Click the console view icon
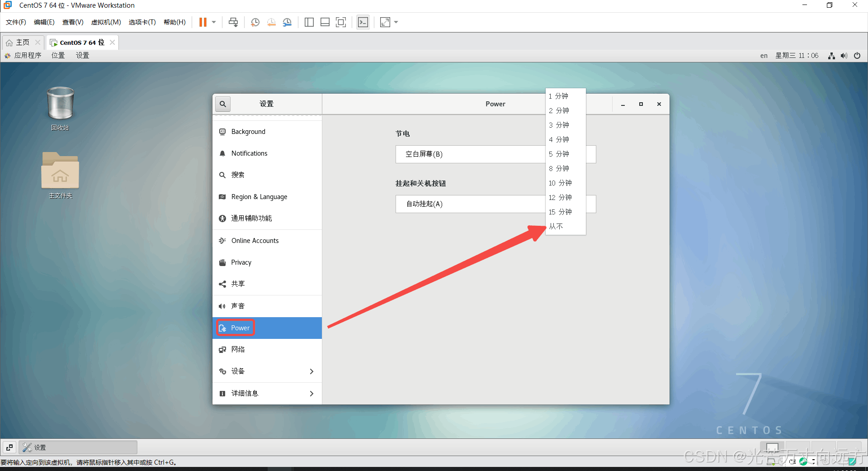This screenshot has width=868, height=471. (363, 22)
